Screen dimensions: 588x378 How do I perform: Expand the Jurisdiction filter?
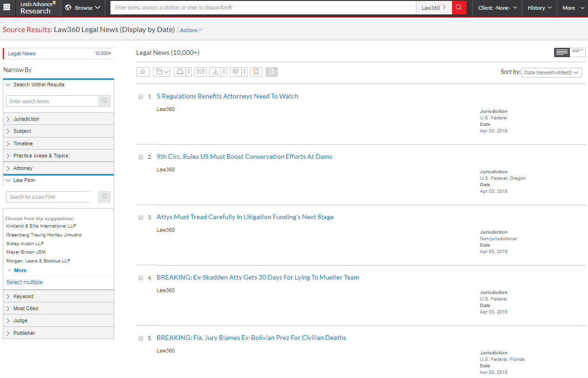[58, 119]
